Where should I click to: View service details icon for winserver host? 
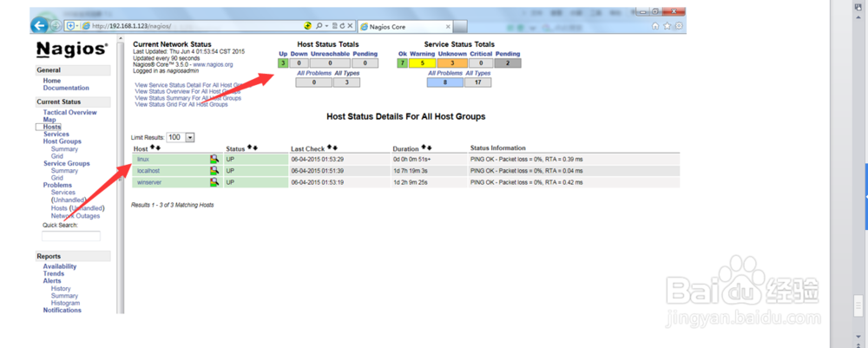point(214,182)
